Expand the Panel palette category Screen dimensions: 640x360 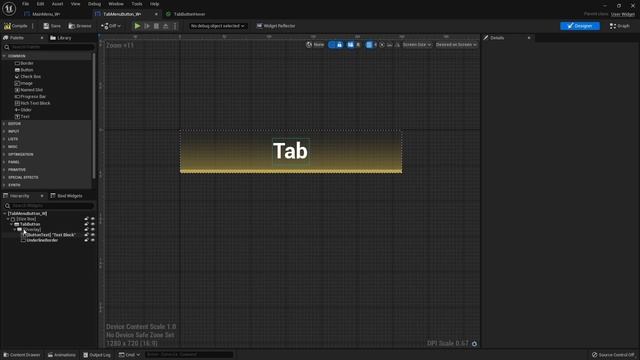click(x=4, y=162)
